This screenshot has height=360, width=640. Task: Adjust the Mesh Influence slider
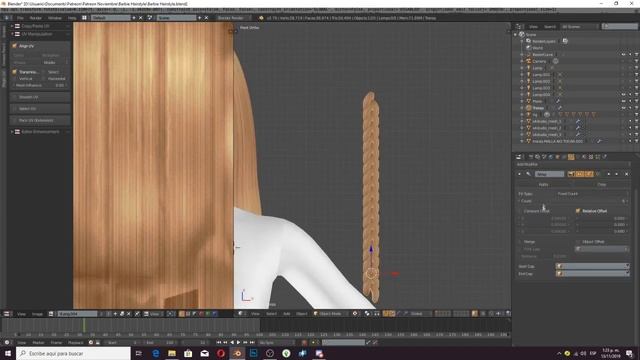coord(40,85)
